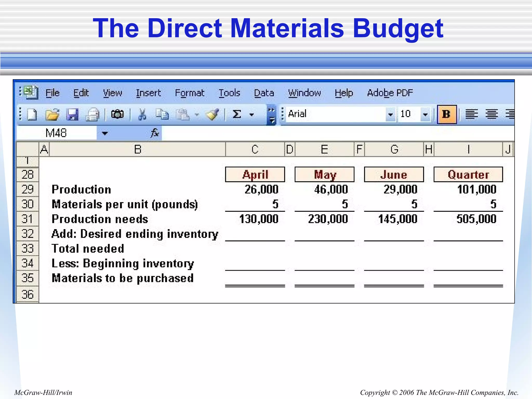This screenshot has height=399, width=532.
Task: Print the worksheet with printer icon
Action: (92, 114)
